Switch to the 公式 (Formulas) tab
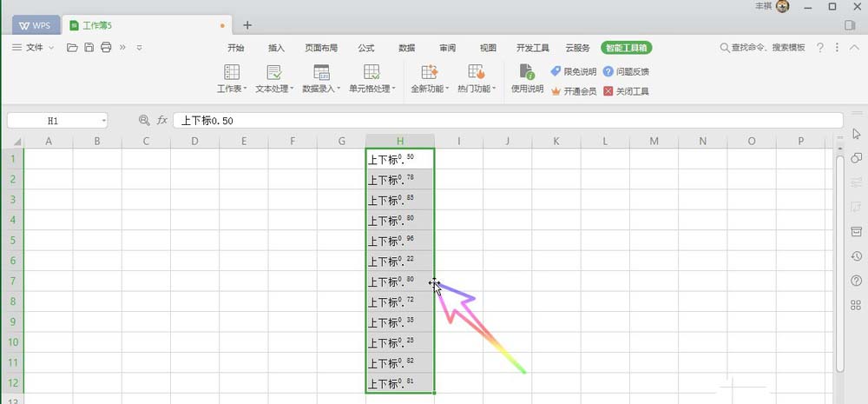Viewport: 868px width, 404px height. (x=365, y=48)
